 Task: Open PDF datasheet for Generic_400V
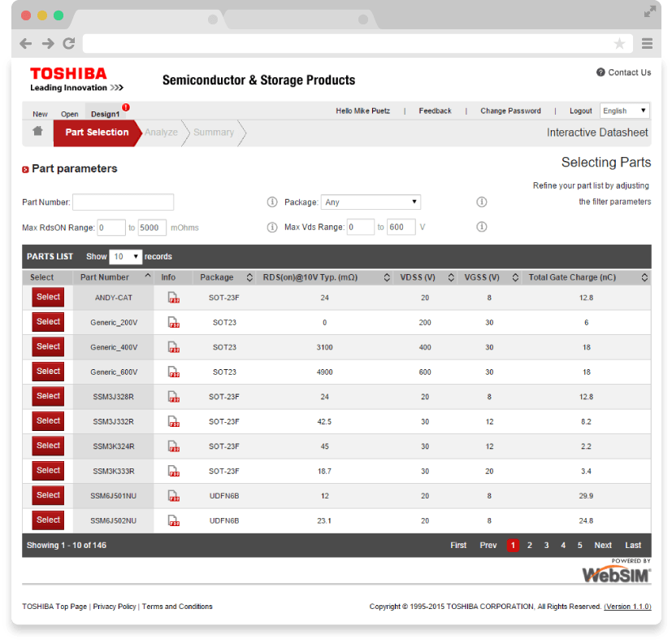point(174,347)
